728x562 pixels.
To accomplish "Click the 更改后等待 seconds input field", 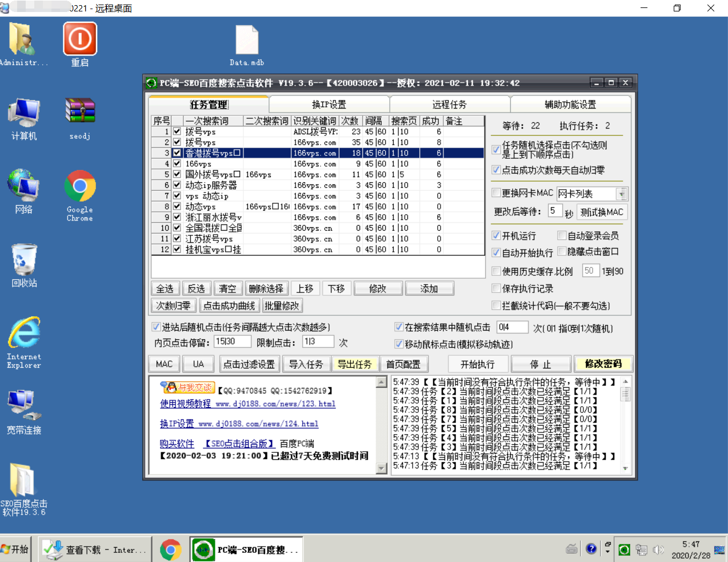I will click(x=555, y=211).
